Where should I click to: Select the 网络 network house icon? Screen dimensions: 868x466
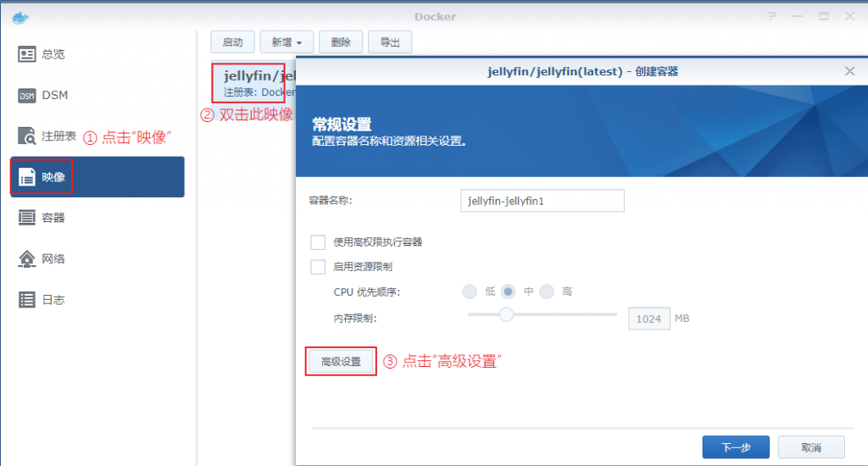[x=27, y=258]
